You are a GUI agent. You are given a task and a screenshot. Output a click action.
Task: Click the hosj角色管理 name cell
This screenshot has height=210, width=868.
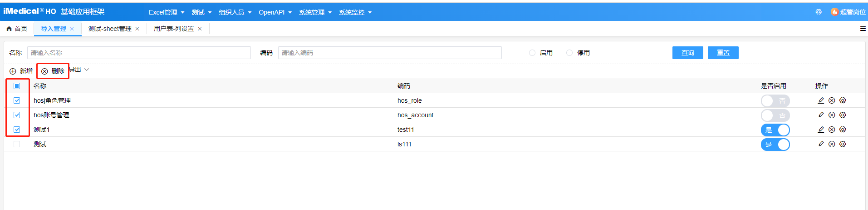click(x=52, y=100)
